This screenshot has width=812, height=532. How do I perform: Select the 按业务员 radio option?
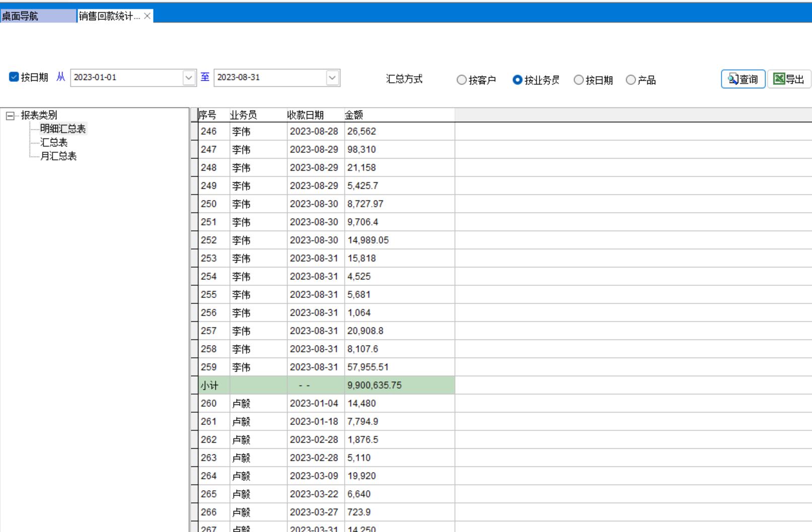click(517, 80)
